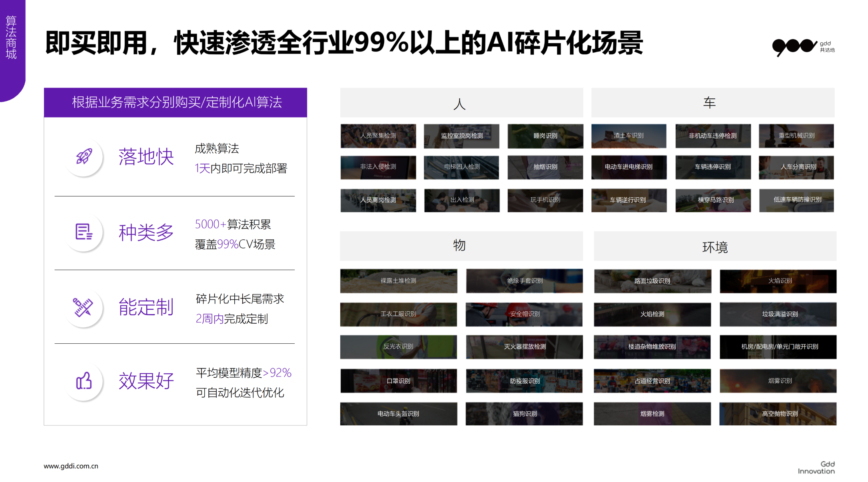Open the 人员聚集检测 thumbnail

point(378,136)
